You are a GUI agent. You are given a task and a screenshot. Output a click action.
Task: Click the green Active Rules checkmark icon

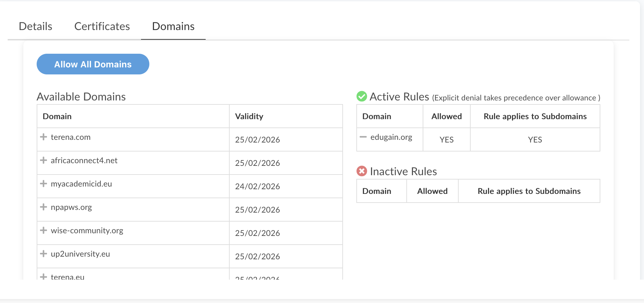tap(362, 96)
